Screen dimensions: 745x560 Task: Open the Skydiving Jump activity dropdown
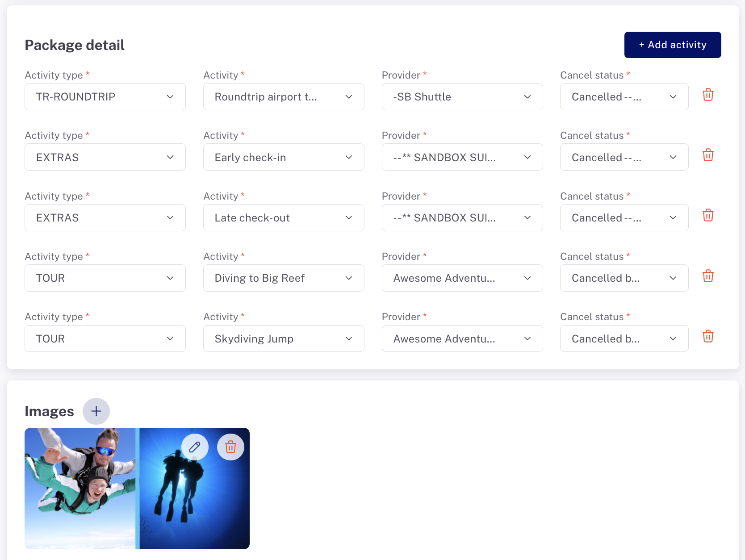(x=284, y=339)
